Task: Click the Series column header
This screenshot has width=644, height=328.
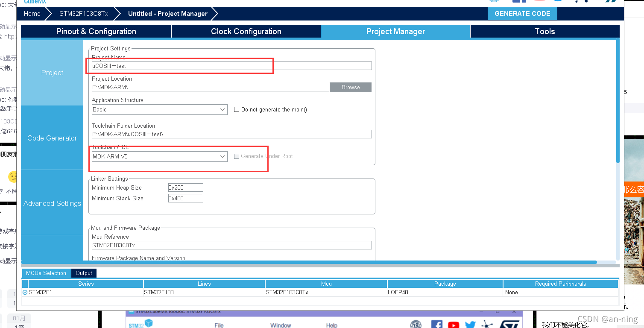Action: click(x=86, y=284)
